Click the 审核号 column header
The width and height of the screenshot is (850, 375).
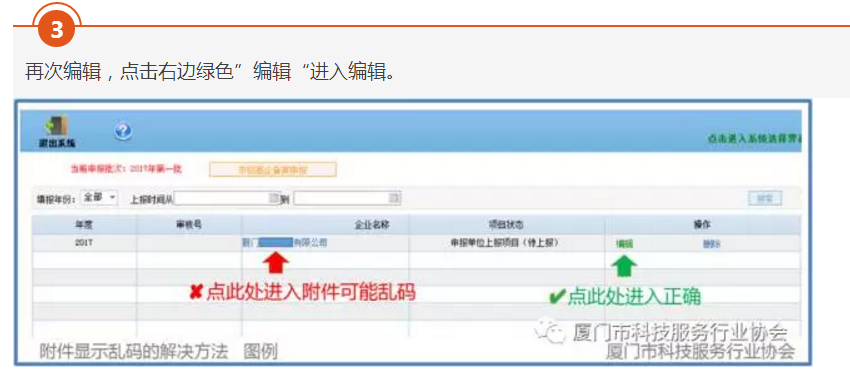pos(189,224)
